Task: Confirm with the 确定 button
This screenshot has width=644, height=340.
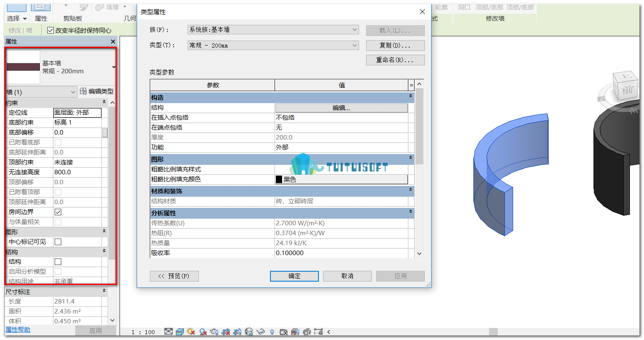Action: coord(294,276)
